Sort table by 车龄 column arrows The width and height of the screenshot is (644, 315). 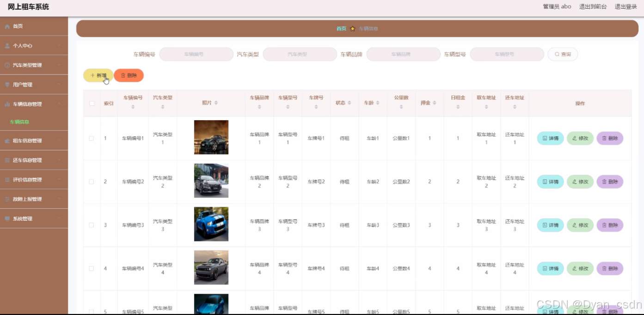(378, 103)
